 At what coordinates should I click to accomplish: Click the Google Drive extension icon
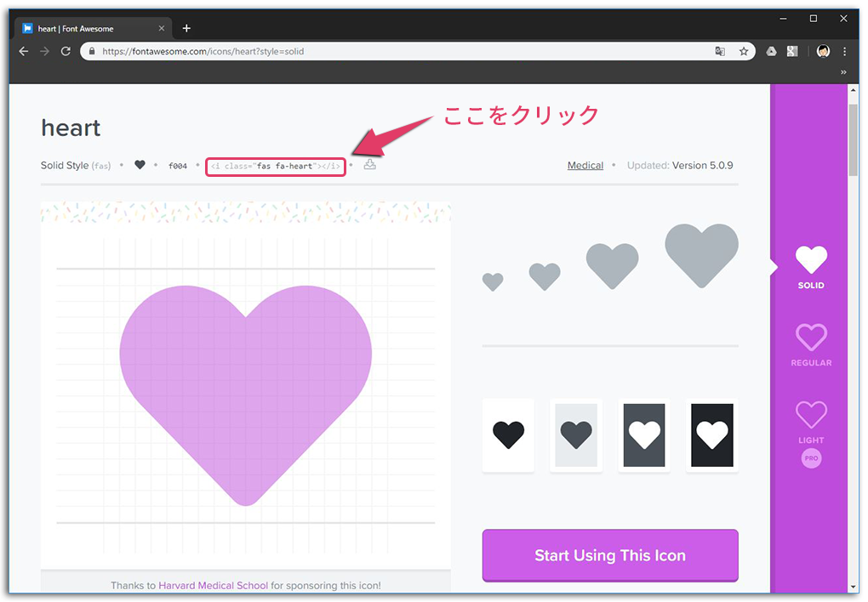coord(771,51)
